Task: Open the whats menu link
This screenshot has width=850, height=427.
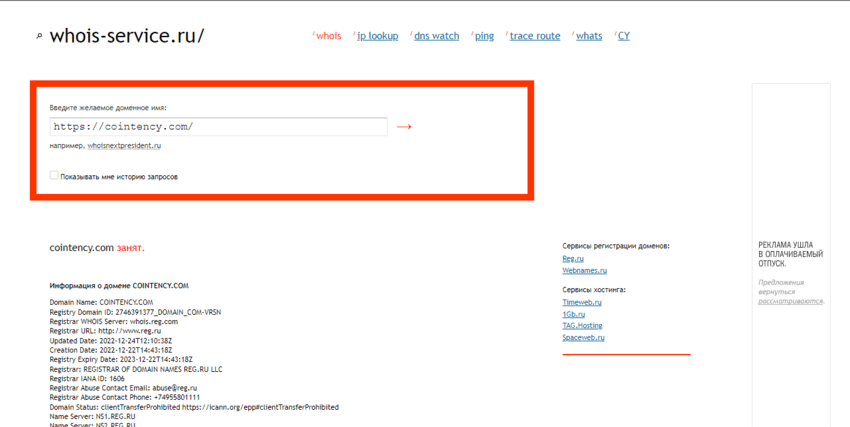Action: pos(589,36)
